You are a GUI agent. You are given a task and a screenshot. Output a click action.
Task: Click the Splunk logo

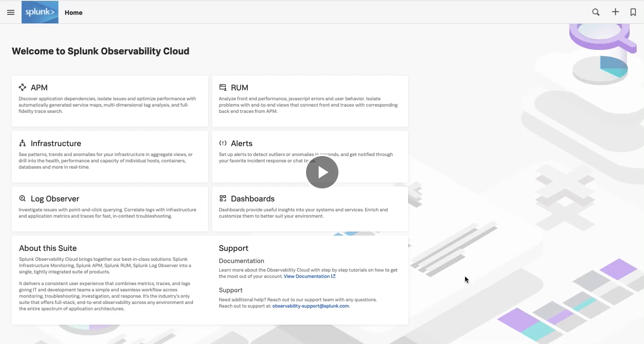pos(40,13)
